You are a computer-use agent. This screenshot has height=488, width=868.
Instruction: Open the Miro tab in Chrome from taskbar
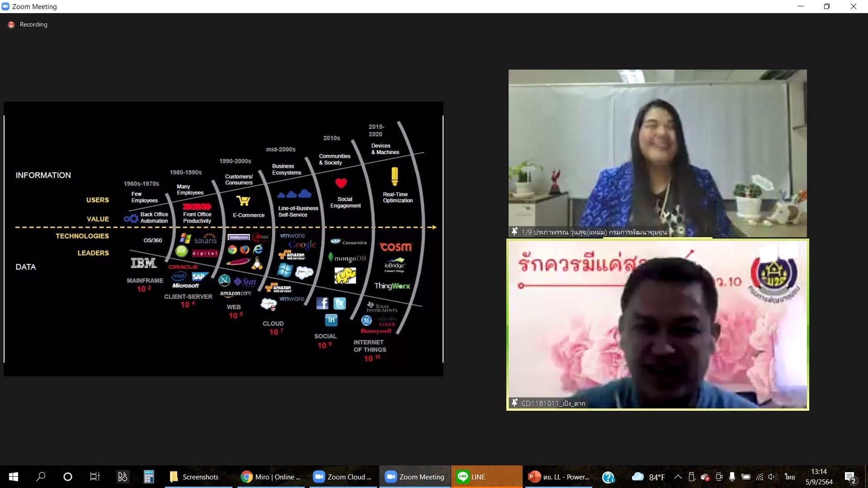[271, 477]
